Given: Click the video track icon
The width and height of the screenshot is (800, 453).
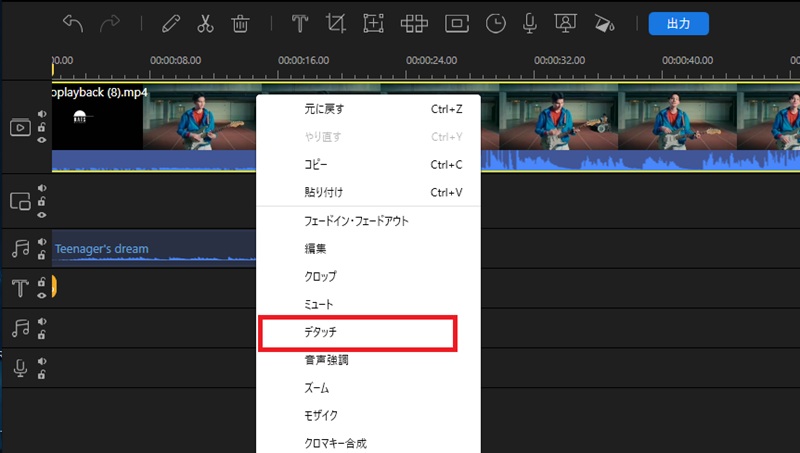Looking at the screenshot, I should pyautogui.click(x=20, y=127).
